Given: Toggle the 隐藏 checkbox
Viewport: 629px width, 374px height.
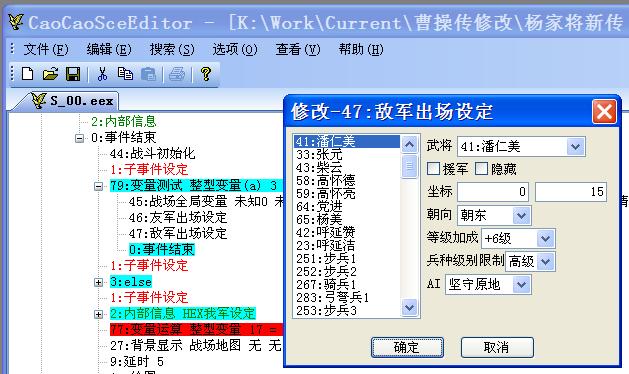Looking at the screenshot, I should pos(481,169).
